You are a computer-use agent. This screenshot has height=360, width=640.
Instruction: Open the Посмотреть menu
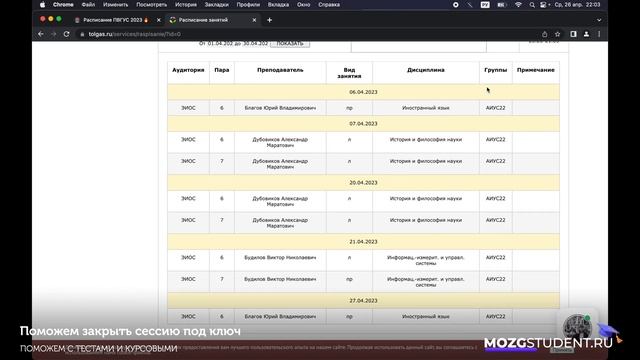pos(151,5)
